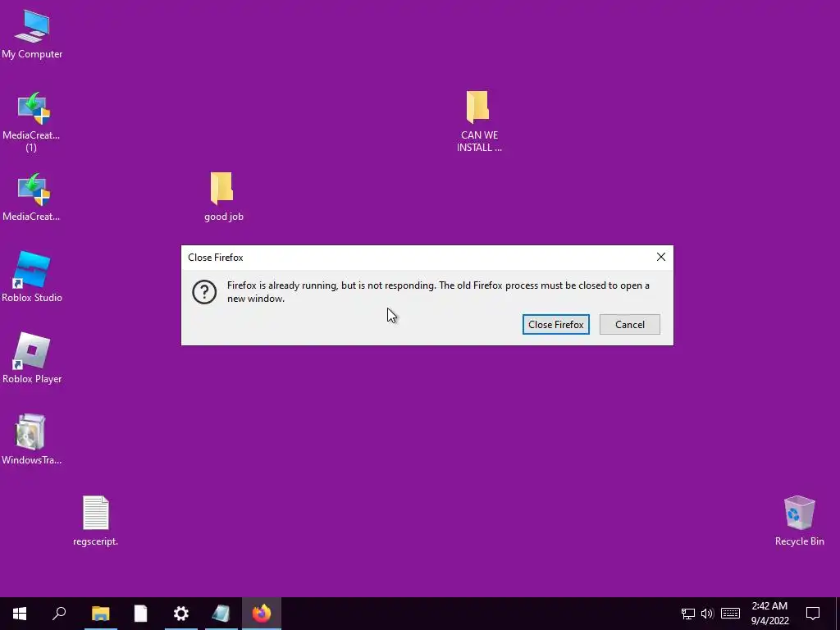Click the Firefox taskbar icon

point(262,614)
